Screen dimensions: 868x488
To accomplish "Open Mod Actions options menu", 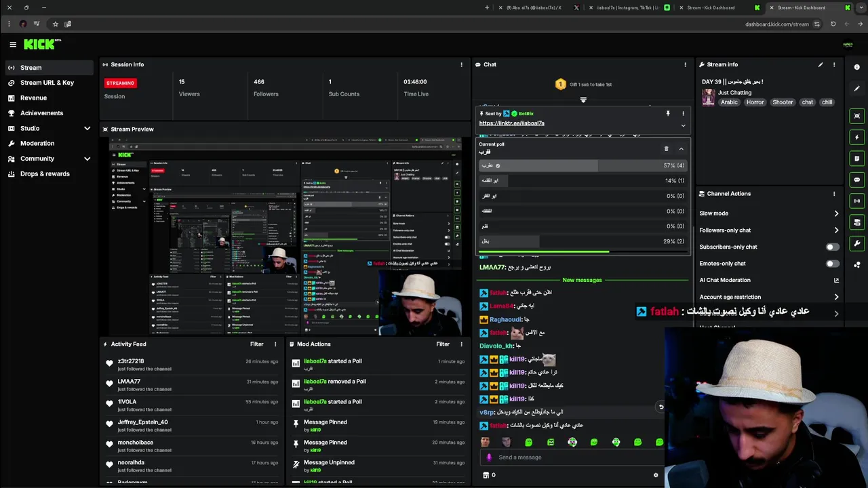I will click(461, 344).
